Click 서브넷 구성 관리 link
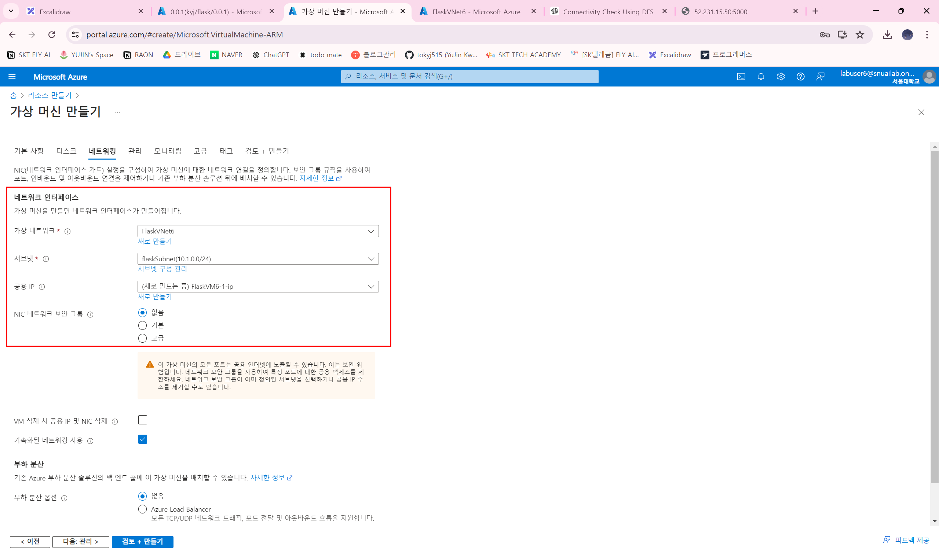The width and height of the screenshot is (939, 560). tap(162, 269)
